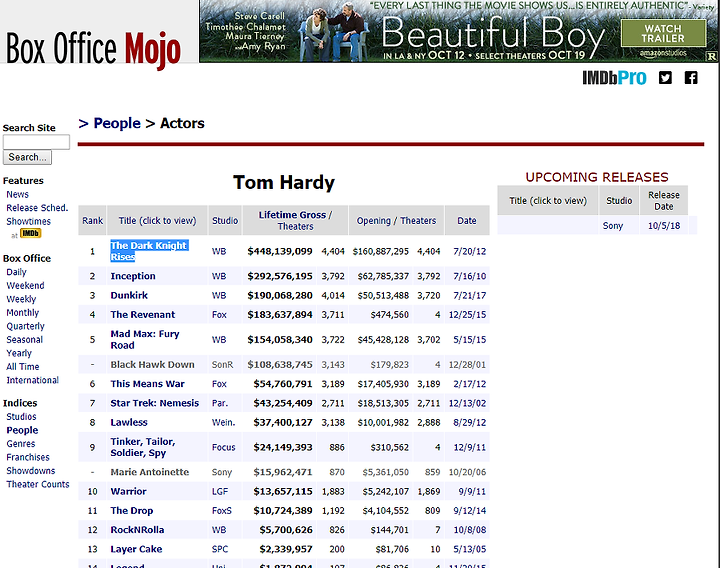720x568 pixels.
Task: Open Seasonal box office link
Action: point(24,339)
